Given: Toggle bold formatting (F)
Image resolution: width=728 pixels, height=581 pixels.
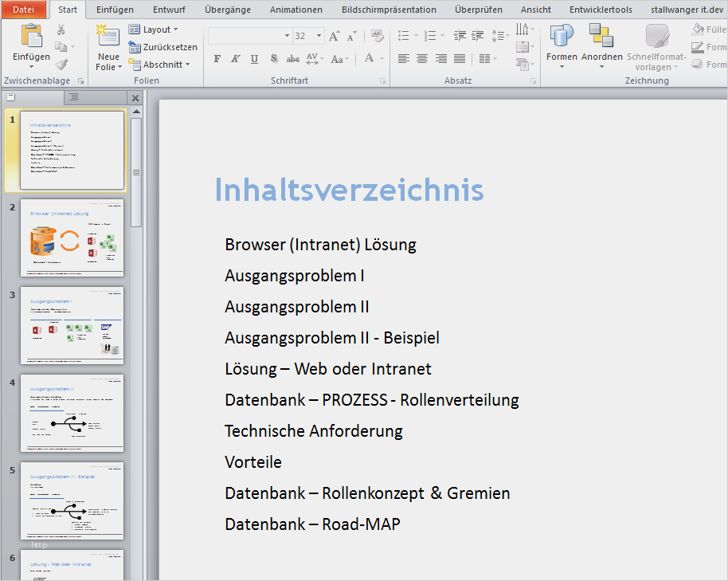Looking at the screenshot, I should click(217, 59).
